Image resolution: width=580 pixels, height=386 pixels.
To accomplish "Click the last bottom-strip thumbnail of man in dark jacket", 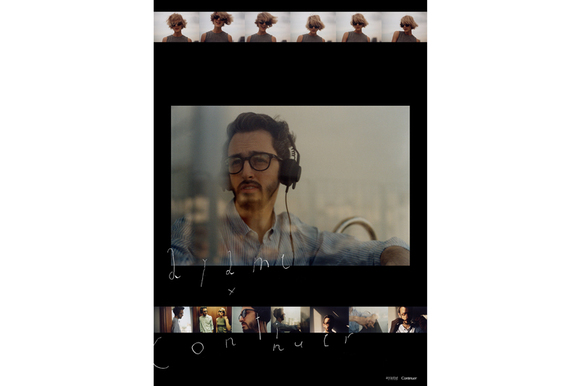I will 408,319.
